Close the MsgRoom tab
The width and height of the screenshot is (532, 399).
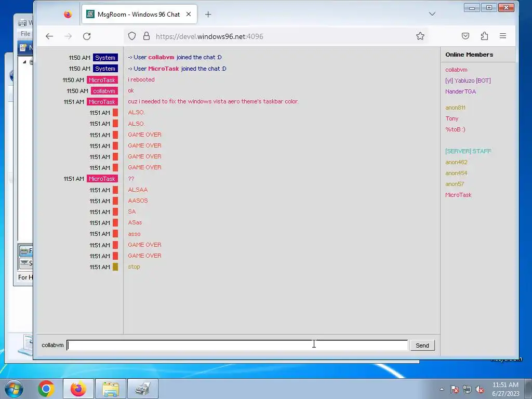[x=189, y=14]
